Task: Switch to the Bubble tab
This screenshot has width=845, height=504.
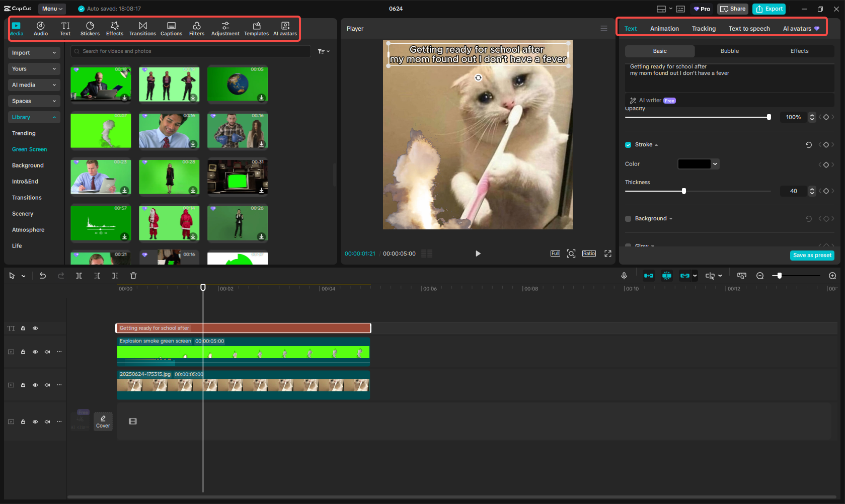Action: coord(729,51)
